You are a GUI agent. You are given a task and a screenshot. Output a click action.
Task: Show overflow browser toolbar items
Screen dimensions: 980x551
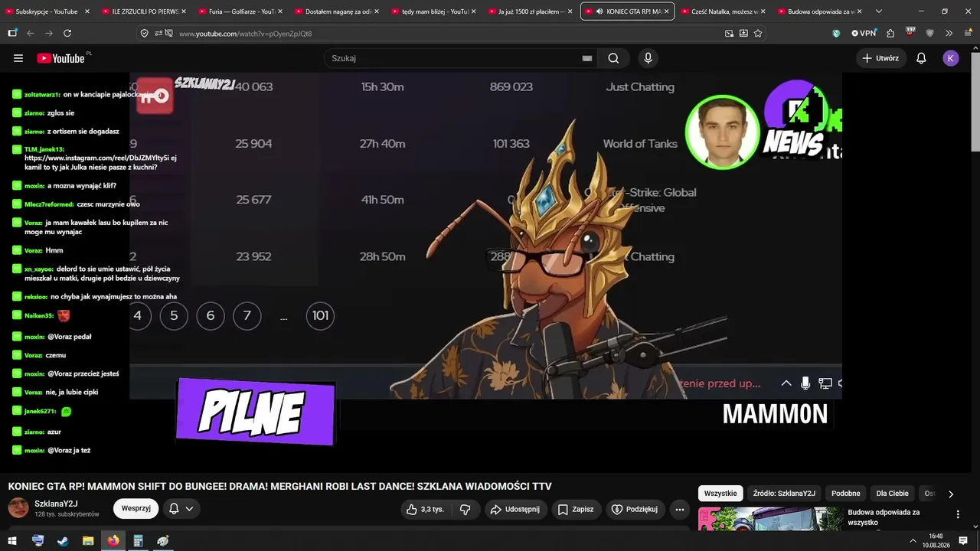point(949,34)
